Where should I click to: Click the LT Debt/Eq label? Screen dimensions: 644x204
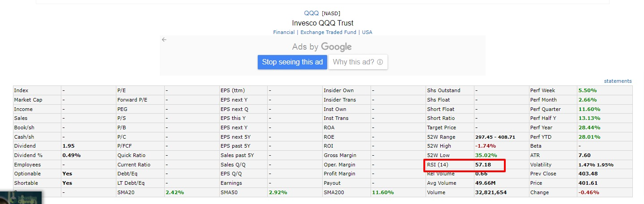pos(132,183)
